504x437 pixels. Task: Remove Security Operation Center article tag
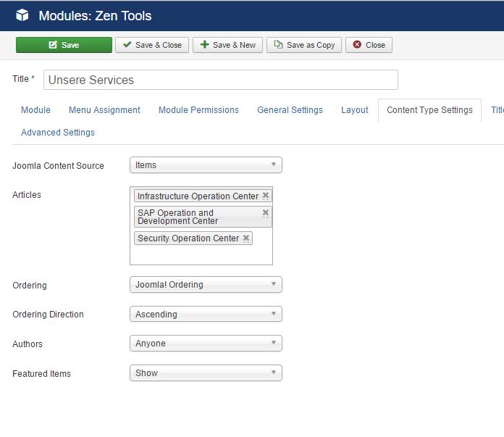pos(246,238)
